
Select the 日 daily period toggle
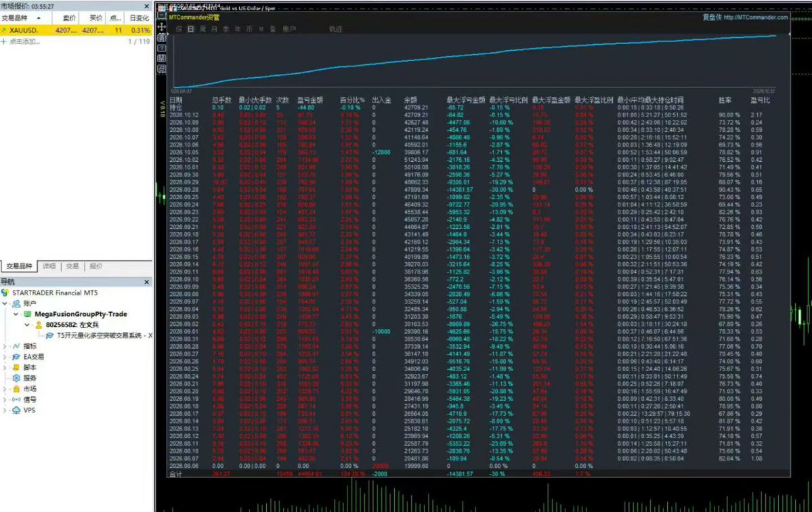[x=190, y=29]
